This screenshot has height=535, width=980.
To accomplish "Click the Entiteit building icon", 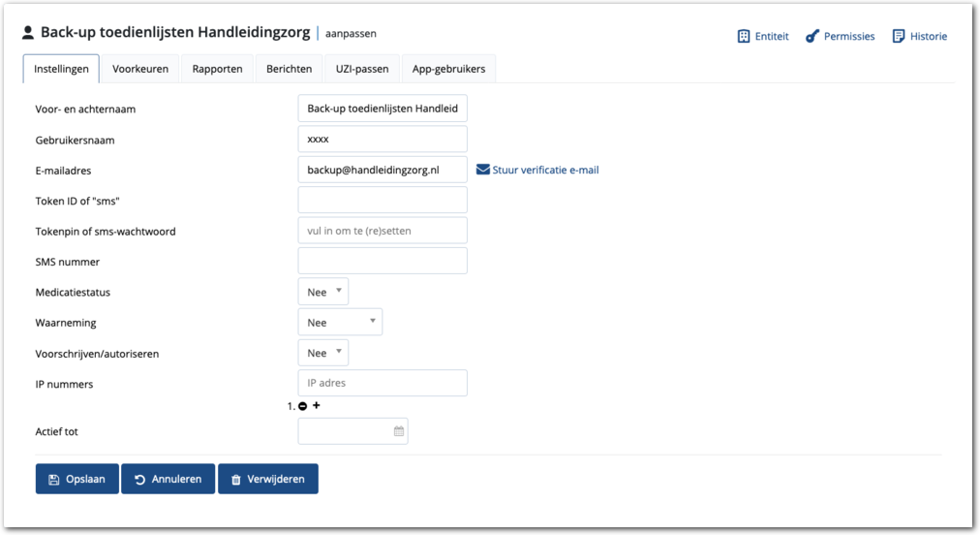I will click(x=744, y=36).
